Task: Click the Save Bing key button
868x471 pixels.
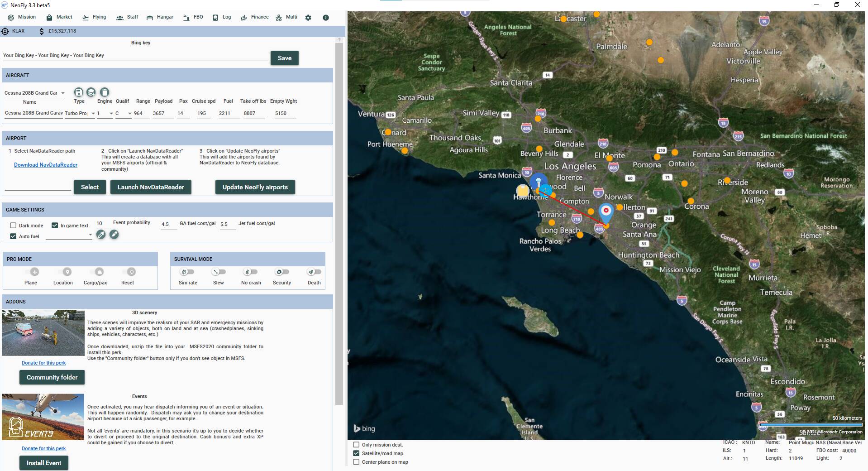Action: [x=285, y=58]
